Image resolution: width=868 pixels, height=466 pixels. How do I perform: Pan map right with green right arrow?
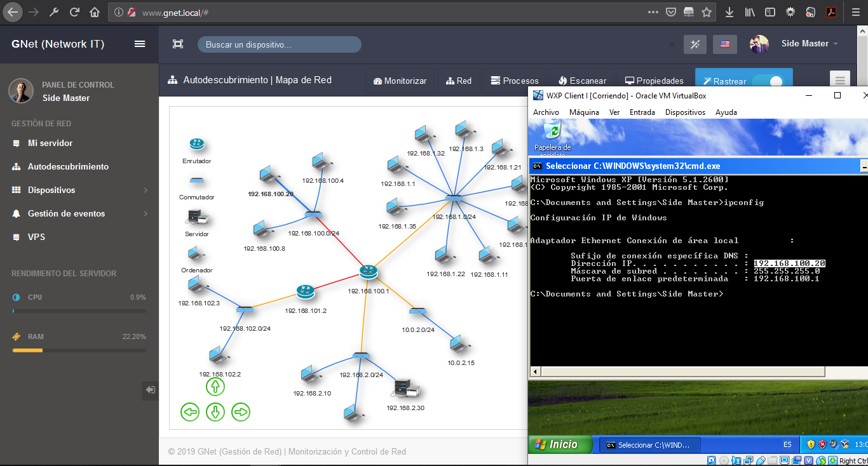click(241, 412)
